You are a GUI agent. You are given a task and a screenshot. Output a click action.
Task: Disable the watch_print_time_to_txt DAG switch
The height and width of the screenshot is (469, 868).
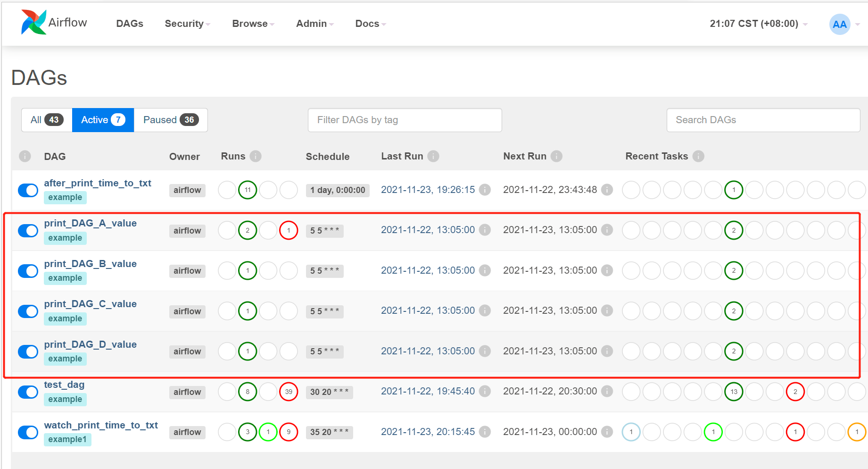28,432
